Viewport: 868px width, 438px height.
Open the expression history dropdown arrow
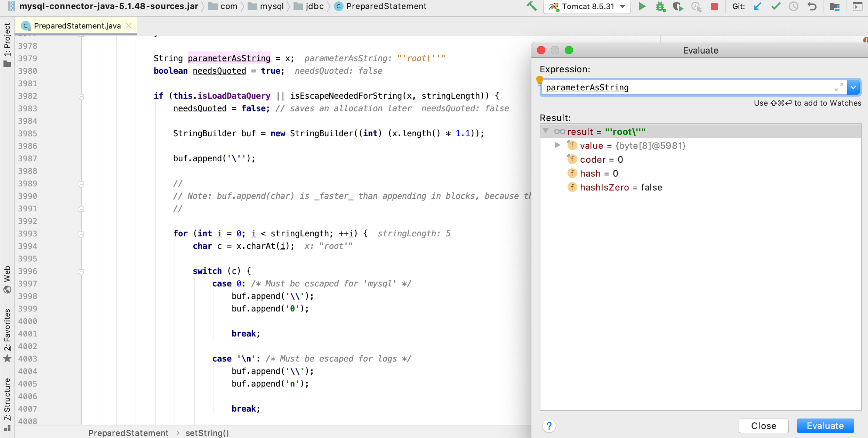(853, 88)
